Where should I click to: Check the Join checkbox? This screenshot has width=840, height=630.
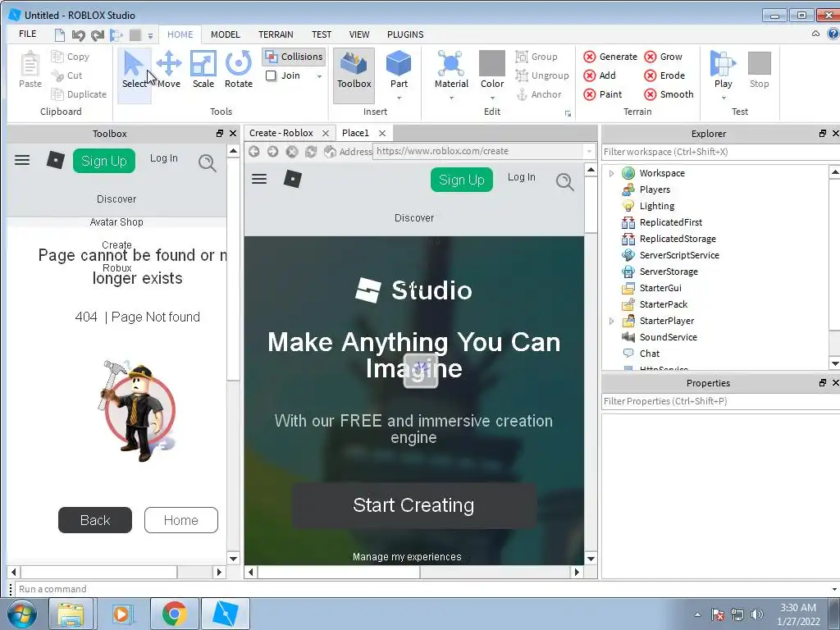pyautogui.click(x=272, y=75)
